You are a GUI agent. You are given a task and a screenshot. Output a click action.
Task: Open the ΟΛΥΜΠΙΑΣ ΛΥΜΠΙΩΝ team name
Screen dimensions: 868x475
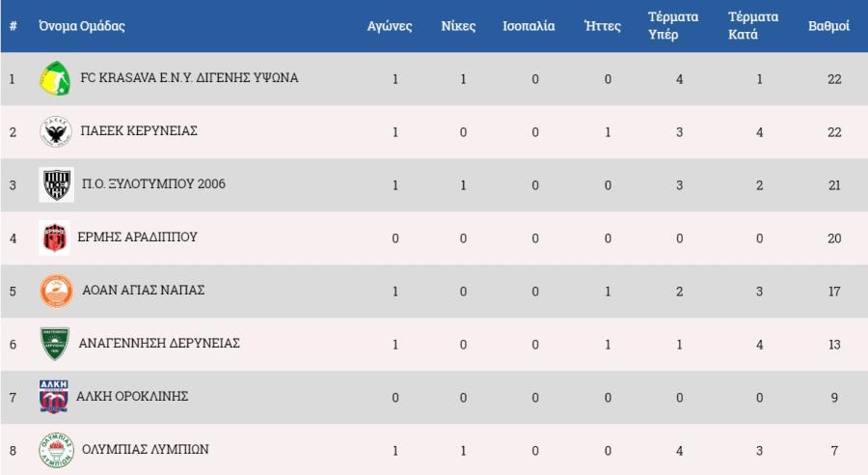coord(145,449)
